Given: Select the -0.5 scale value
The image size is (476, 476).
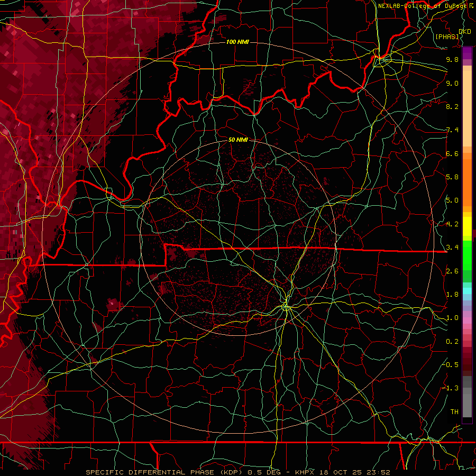Looking at the screenshot, I should click(x=451, y=364).
